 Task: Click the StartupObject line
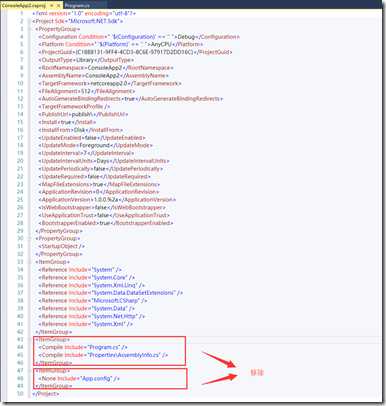(x=62, y=246)
